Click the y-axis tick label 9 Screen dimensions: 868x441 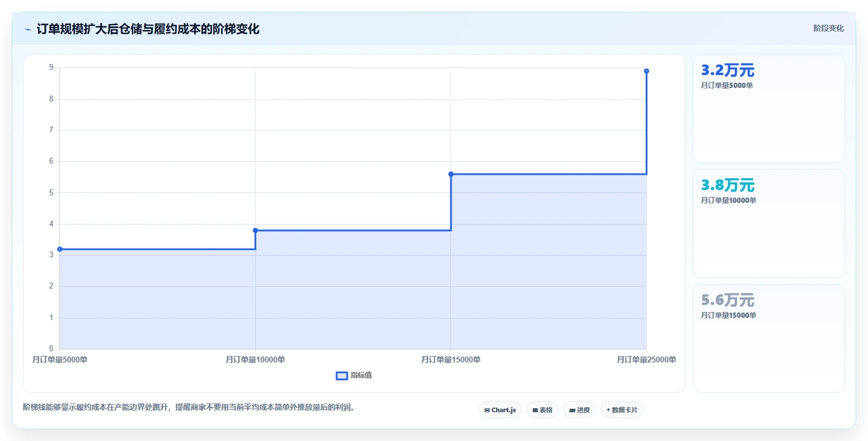[x=51, y=67]
